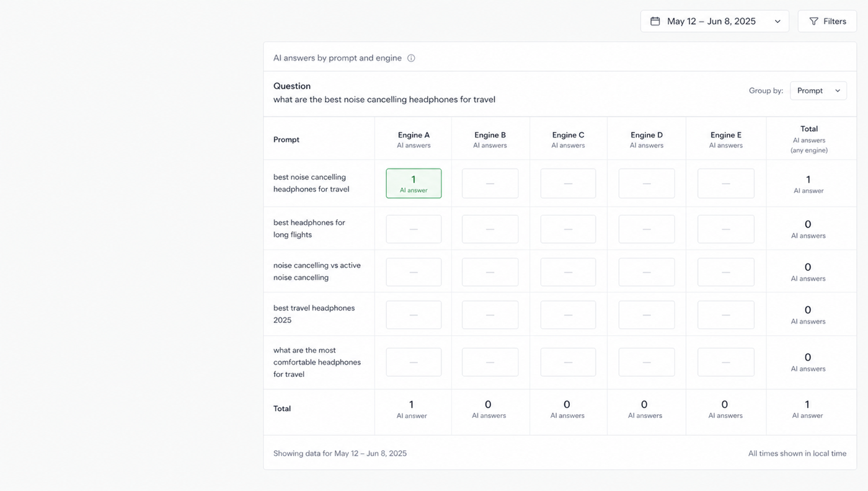The height and width of the screenshot is (491, 868).
Task: Select prompt 'best headphones for long flights'
Action: 309,228
